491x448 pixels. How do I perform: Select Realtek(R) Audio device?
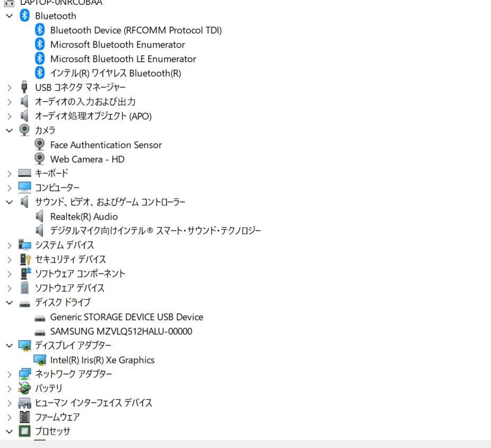click(x=84, y=217)
